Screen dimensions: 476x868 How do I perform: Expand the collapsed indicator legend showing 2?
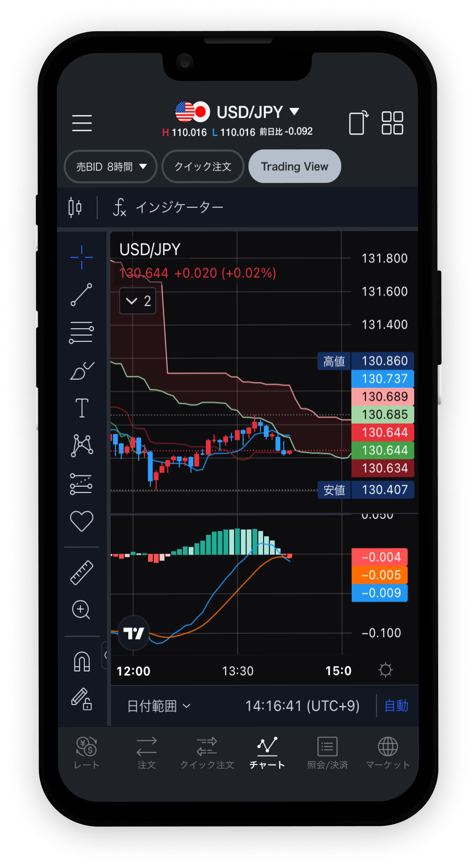coord(138,301)
